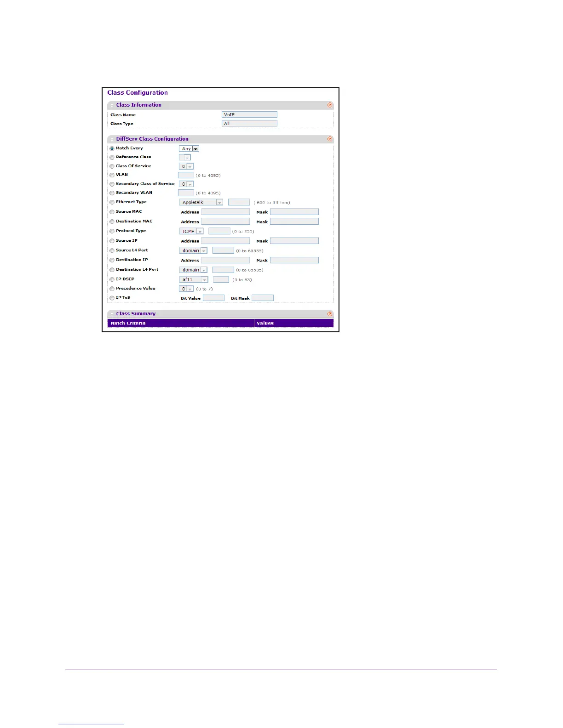The height and width of the screenshot is (728, 563).
Task: Click the Source IP Mask field
Action: coord(294,241)
